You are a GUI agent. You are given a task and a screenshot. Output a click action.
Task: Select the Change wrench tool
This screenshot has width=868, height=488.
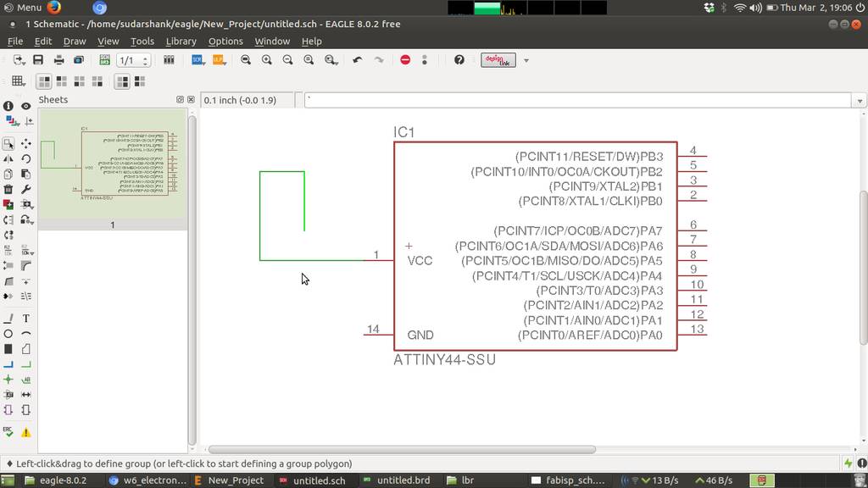pos(26,189)
